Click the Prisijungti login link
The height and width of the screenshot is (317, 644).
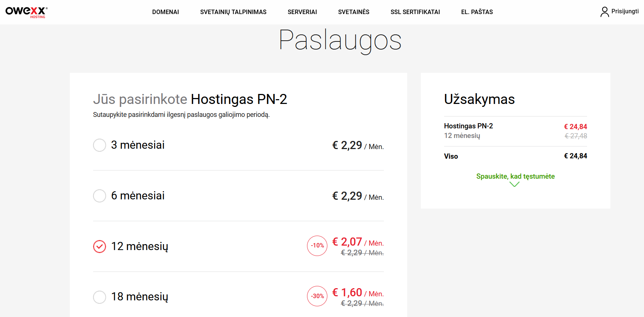point(625,11)
